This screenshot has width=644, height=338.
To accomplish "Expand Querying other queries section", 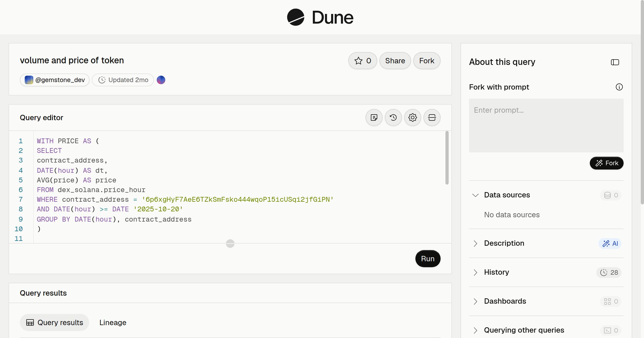I will tap(475, 330).
